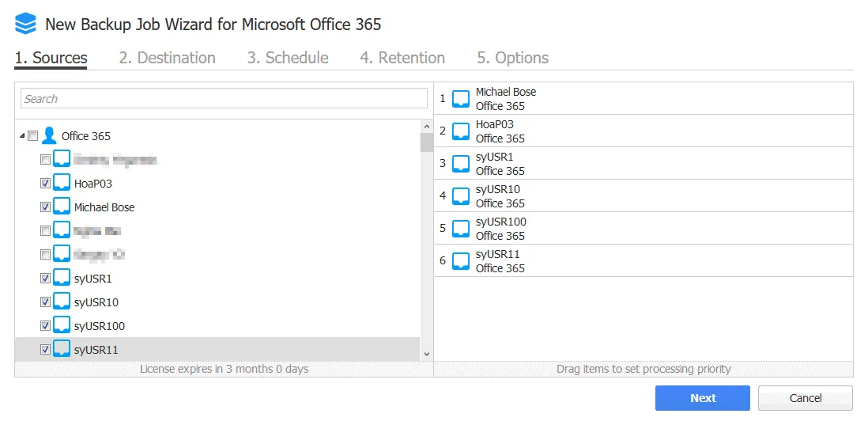Check the blurred mailbox checkbox below Michael Bose
Image resolution: width=868 pixels, height=425 pixels.
coord(45,230)
